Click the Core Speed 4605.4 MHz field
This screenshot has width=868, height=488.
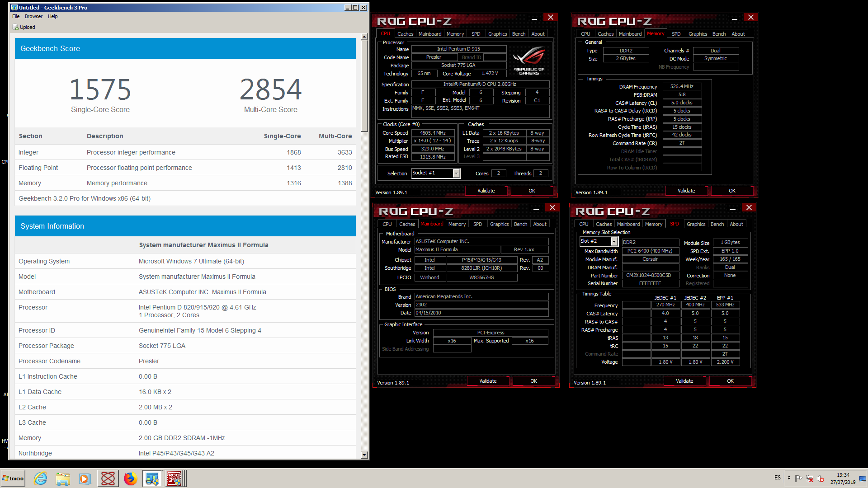click(433, 133)
